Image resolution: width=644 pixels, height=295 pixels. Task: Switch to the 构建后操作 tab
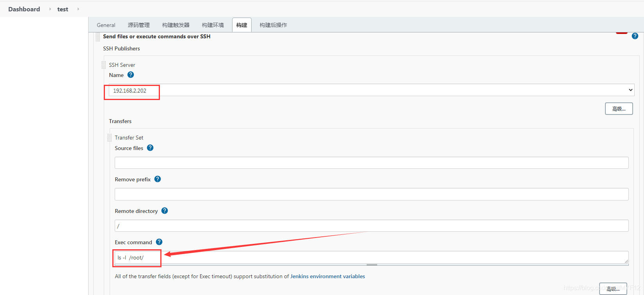click(x=273, y=25)
